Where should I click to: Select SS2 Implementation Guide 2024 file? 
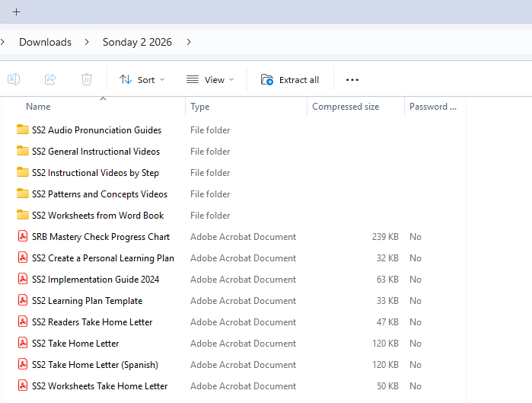[95, 280]
